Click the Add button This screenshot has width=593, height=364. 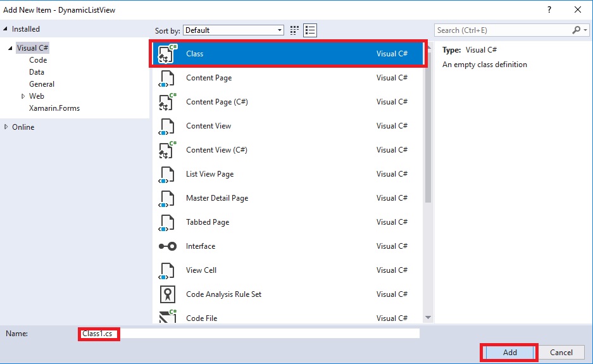click(509, 352)
